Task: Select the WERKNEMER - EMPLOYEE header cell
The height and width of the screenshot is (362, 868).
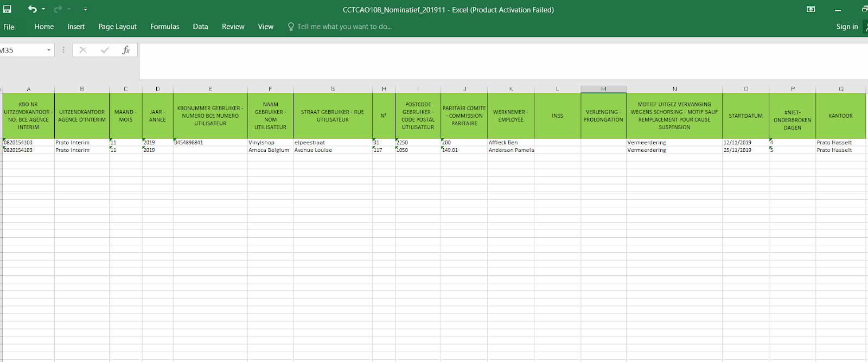Action: [x=510, y=116]
